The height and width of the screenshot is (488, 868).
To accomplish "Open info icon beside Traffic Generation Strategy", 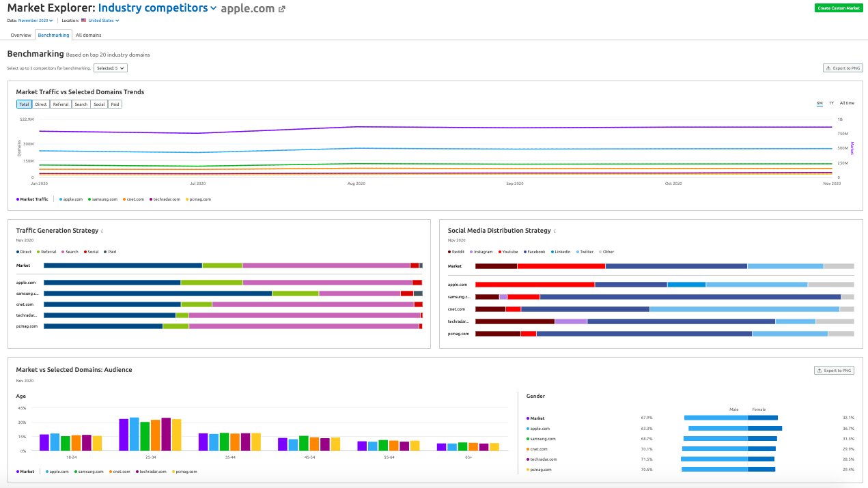I will pyautogui.click(x=102, y=231).
